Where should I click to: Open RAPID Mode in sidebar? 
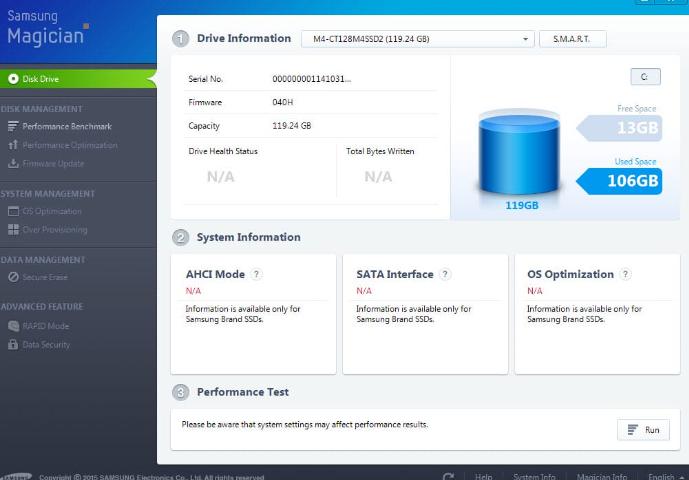tap(45, 326)
